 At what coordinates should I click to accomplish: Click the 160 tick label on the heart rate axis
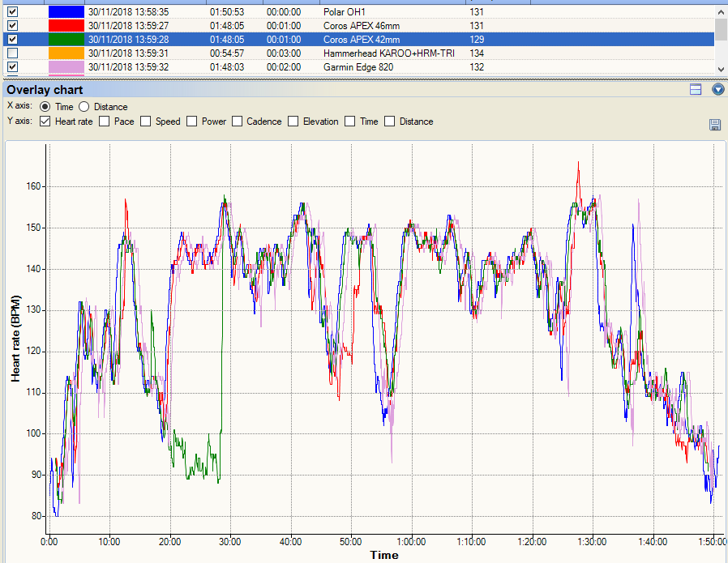pos(32,186)
